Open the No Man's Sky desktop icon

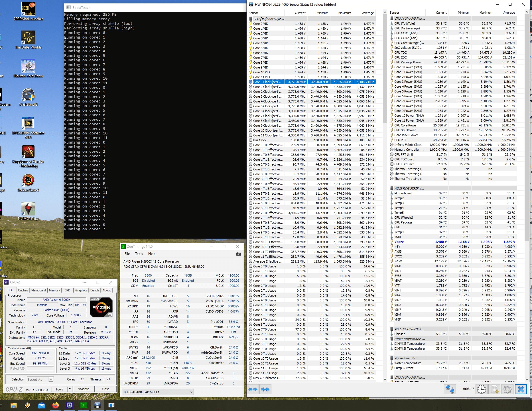pyautogui.click(x=28, y=211)
